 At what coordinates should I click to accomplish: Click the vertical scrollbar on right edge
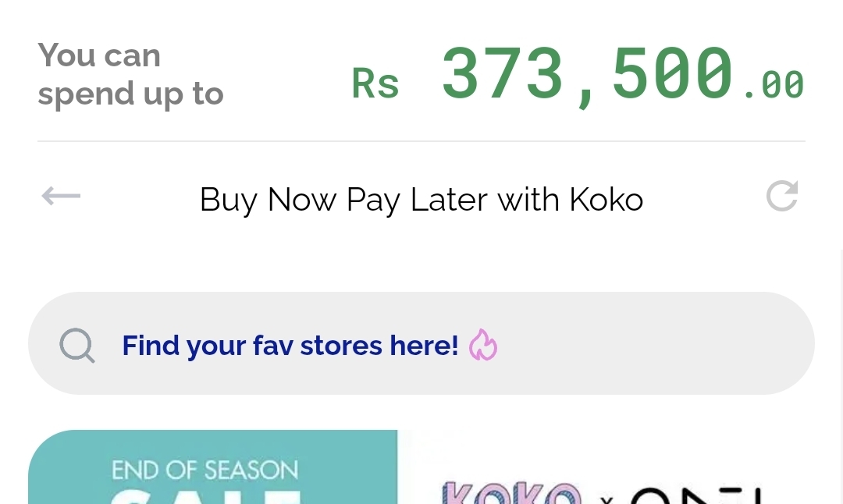841,376
